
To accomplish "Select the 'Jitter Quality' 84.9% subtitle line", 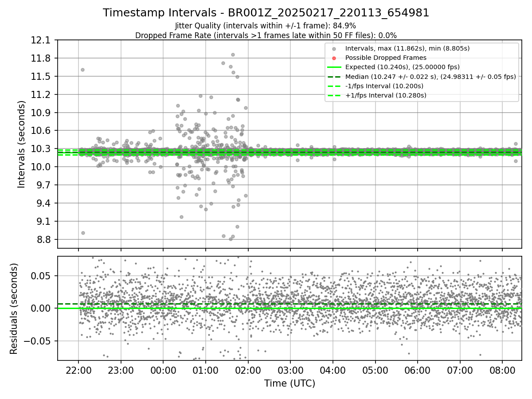I will tap(266, 26).
